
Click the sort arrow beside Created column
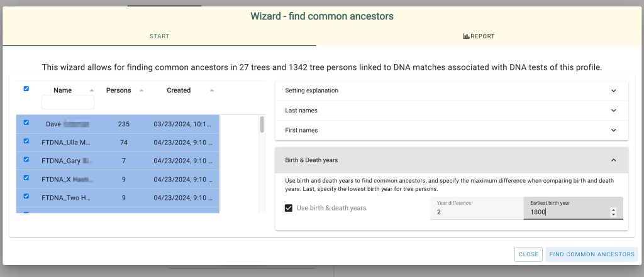pyautogui.click(x=211, y=90)
